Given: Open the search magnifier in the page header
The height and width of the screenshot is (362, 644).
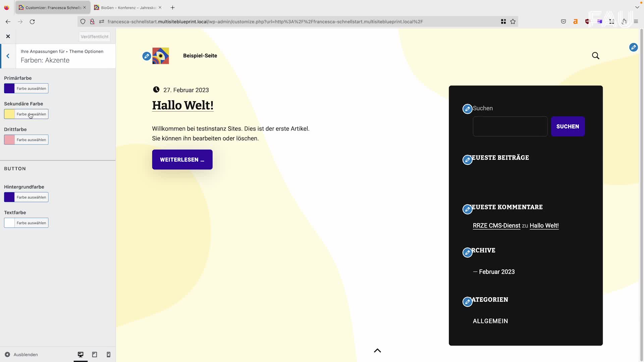Looking at the screenshot, I should (596, 55).
